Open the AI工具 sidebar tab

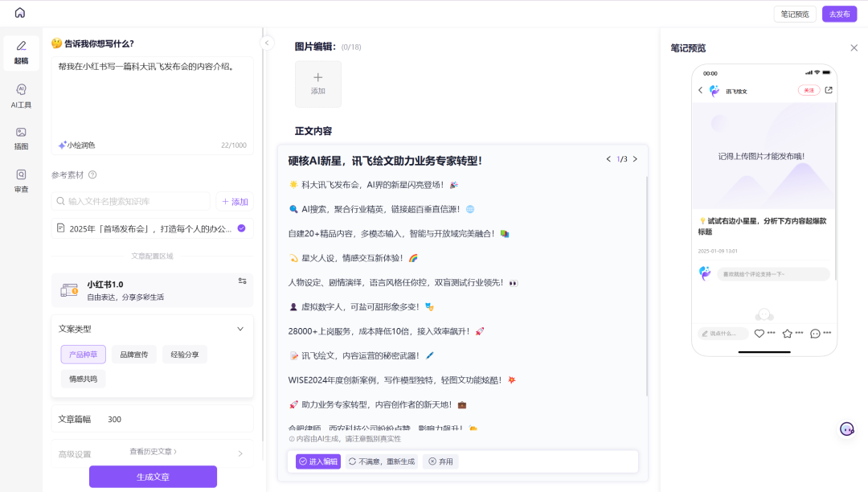click(x=21, y=96)
